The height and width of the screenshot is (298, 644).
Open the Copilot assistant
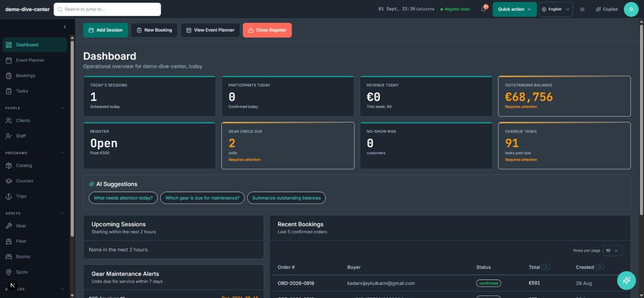(x=607, y=9)
